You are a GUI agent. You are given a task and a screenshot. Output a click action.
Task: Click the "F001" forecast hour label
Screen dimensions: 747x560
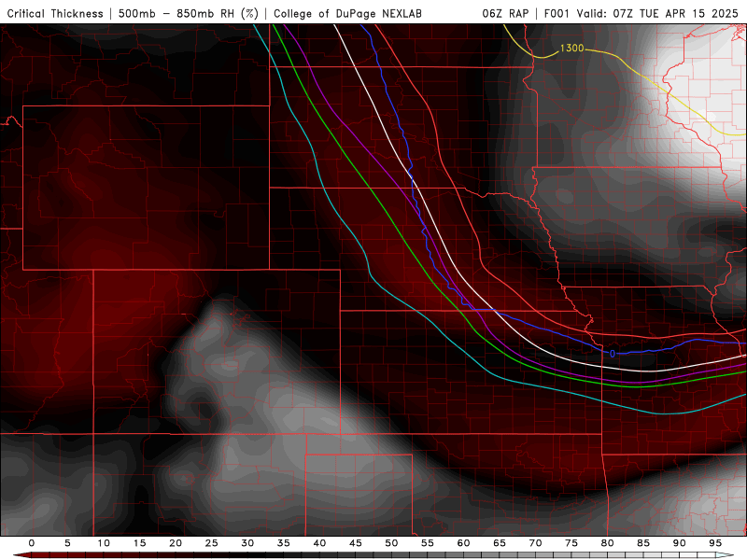click(557, 13)
